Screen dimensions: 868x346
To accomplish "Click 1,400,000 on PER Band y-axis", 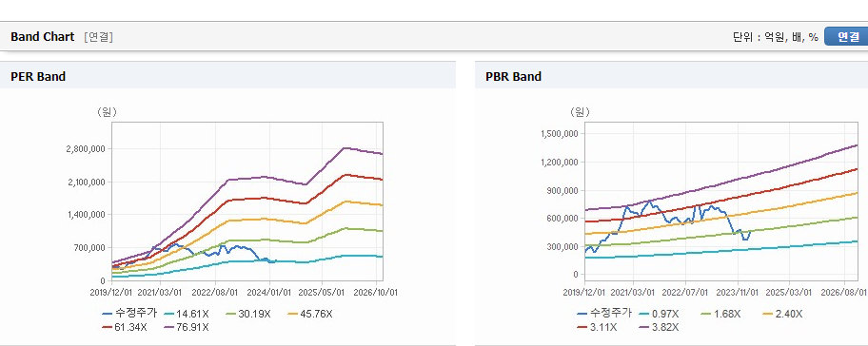I will [87, 215].
